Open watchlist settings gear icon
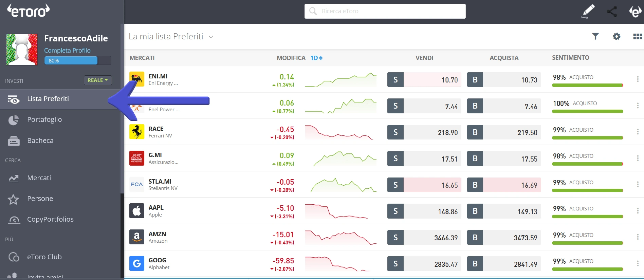Image resolution: width=644 pixels, height=280 pixels. point(617,36)
